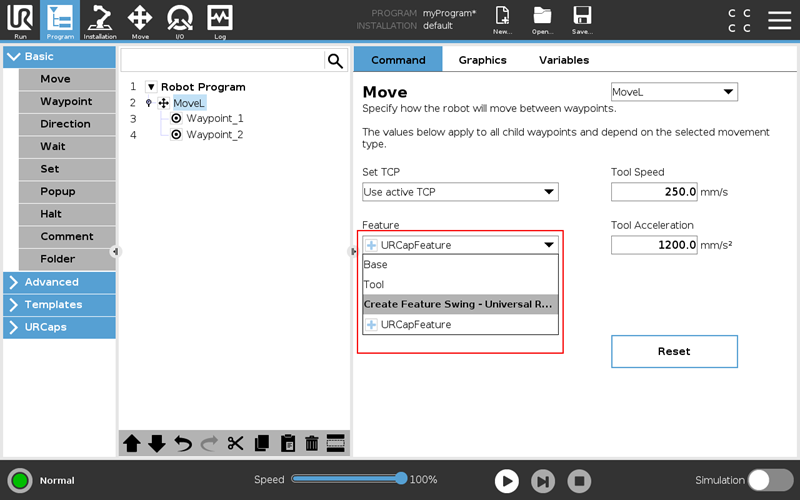
Task: Delete selected node with trash icon
Action: tap(311, 443)
